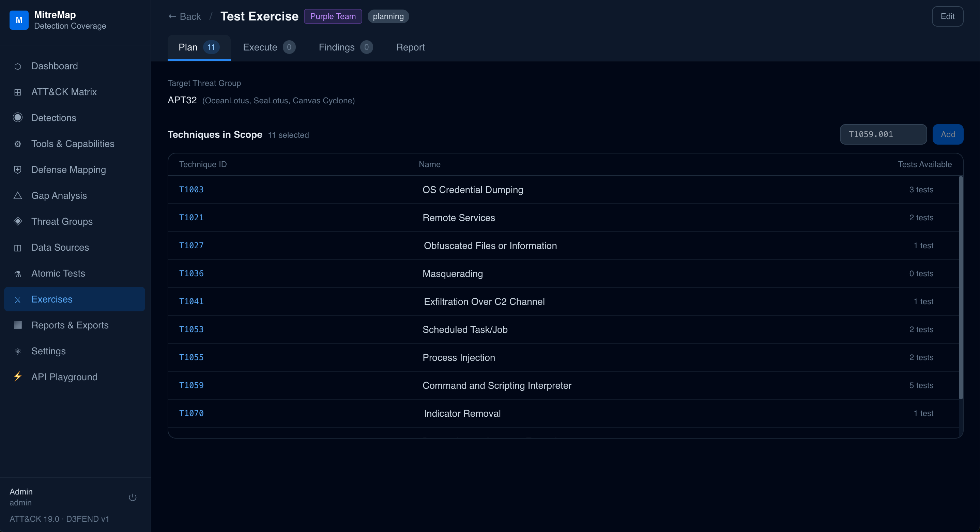
Task: Click the Process Injection name cell
Action: click(x=459, y=358)
